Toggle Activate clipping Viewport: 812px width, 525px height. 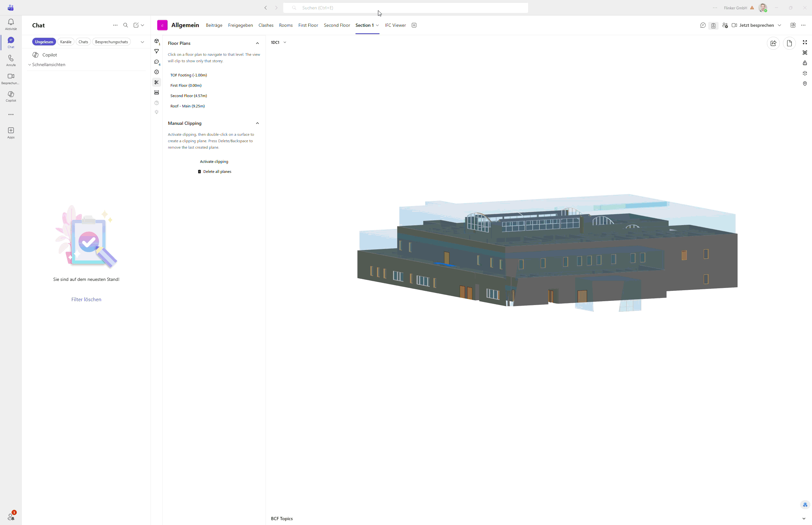tap(214, 162)
